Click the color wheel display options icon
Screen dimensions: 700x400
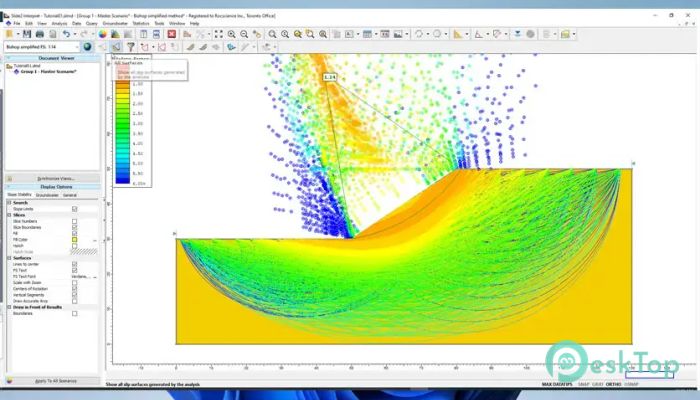click(x=103, y=34)
